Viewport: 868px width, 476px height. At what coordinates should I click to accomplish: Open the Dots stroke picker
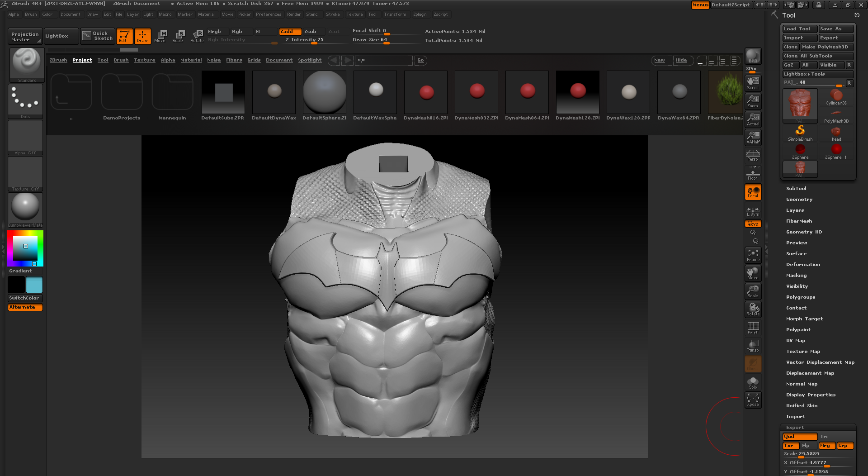click(x=25, y=101)
